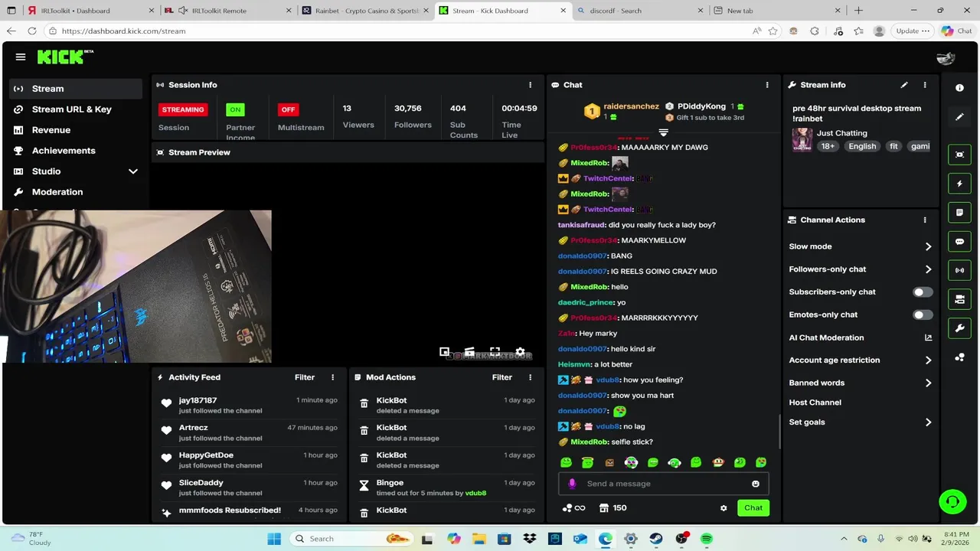Click the fullscreen icon on stream preview

click(495, 352)
